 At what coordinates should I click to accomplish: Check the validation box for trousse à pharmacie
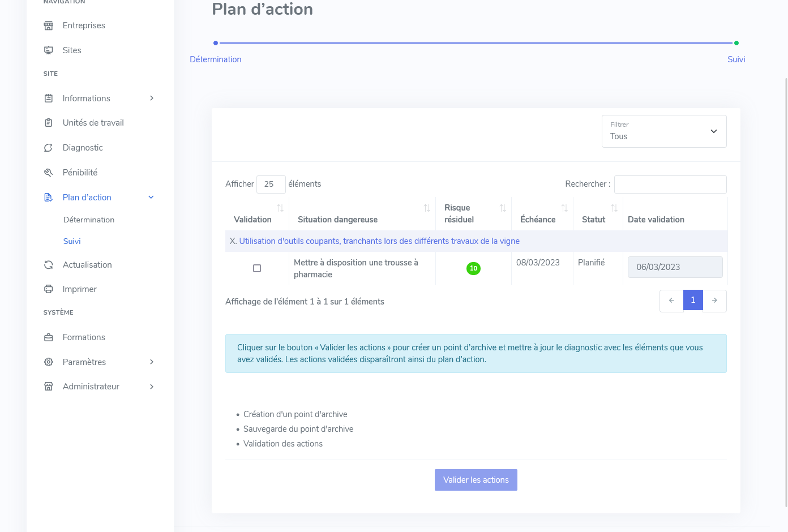[257, 268]
